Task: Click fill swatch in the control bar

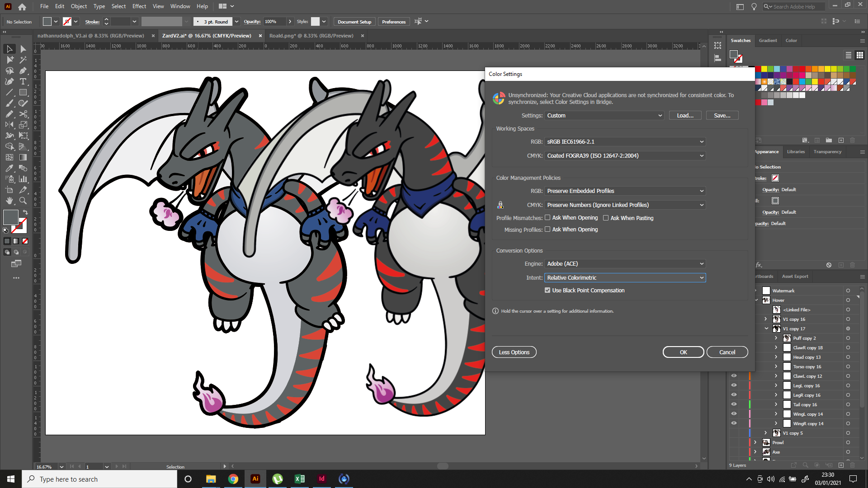Action: point(47,21)
